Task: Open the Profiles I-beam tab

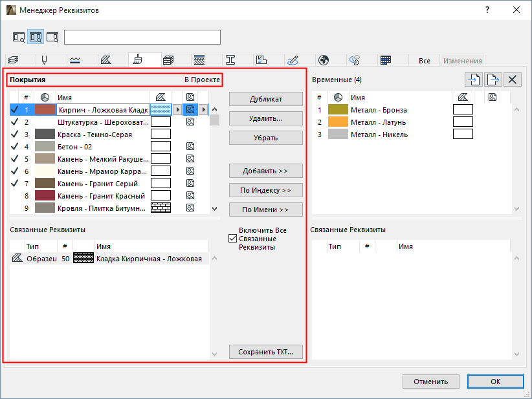Action: tap(230, 60)
